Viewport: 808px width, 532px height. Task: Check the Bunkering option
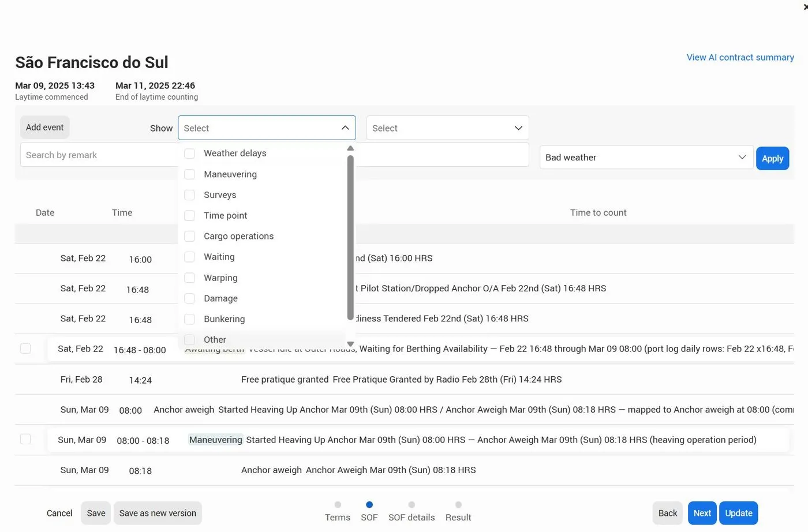coord(189,319)
